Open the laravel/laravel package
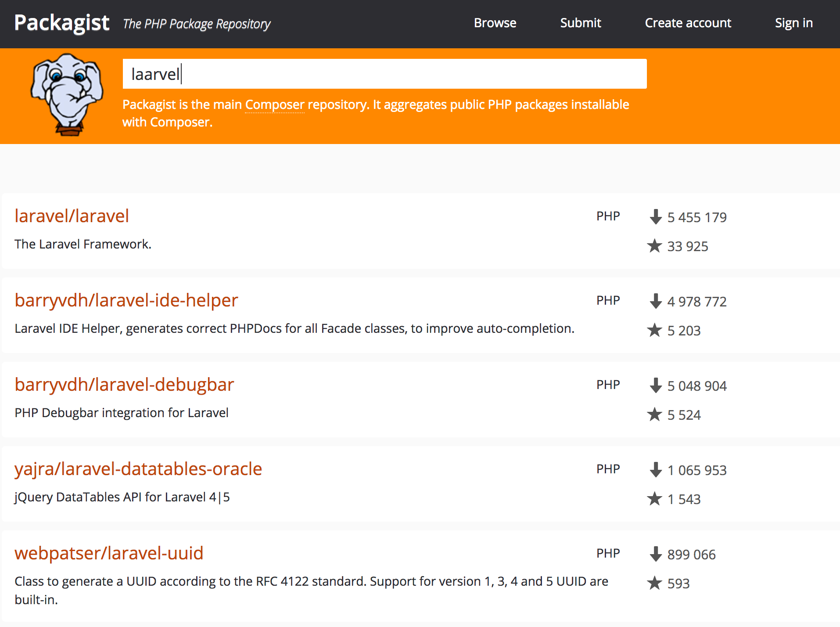 (72, 216)
